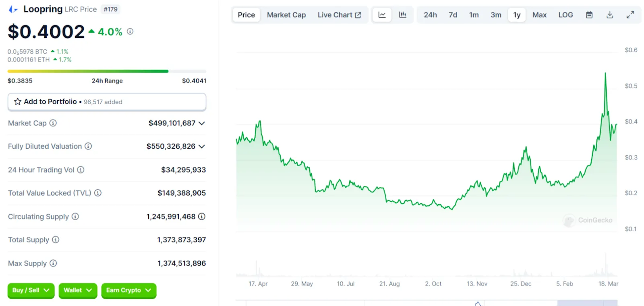Image resolution: width=644 pixels, height=306 pixels.
Task: Expand the Market Cap value chevron
Action: coord(202,123)
